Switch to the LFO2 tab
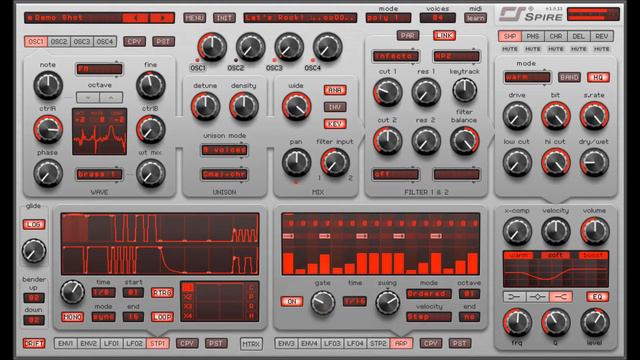Image resolution: width=640 pixels, height=360 pixels. pos(134,343)
